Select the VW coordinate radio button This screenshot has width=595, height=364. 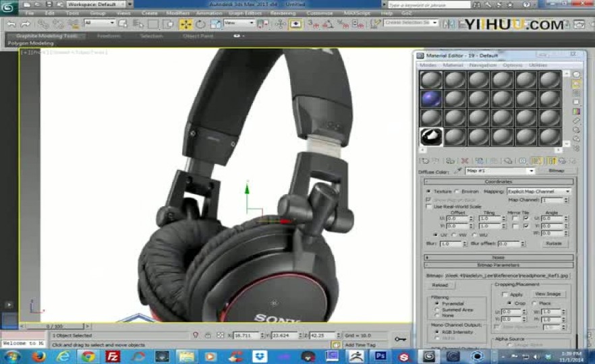coord(454,235)
